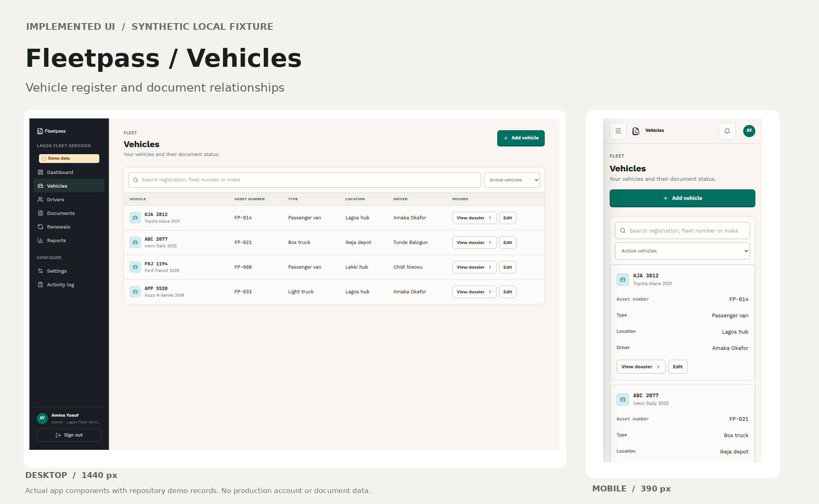Click the Demo data badge

[69, 158]
